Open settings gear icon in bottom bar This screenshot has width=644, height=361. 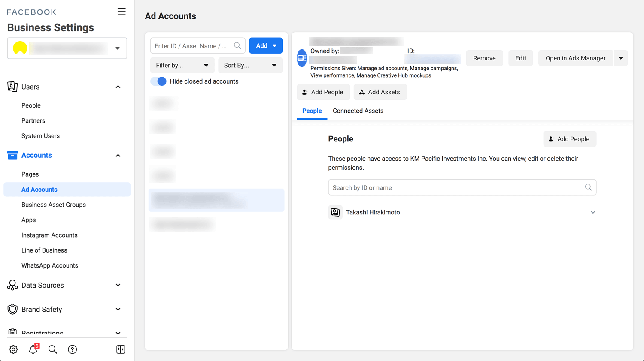tap(13, 349)
